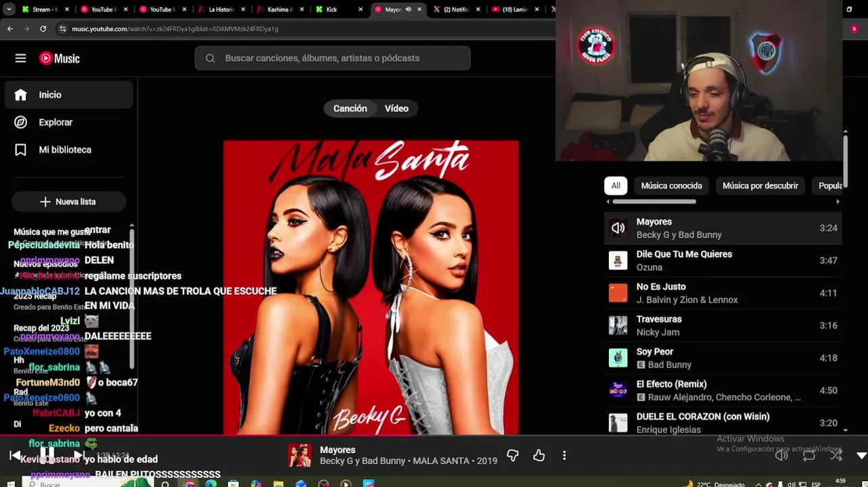This screenshot has width=868, height=487.
Task: Mute audio on the Mayores tab
Action: [x=408, y=9]
